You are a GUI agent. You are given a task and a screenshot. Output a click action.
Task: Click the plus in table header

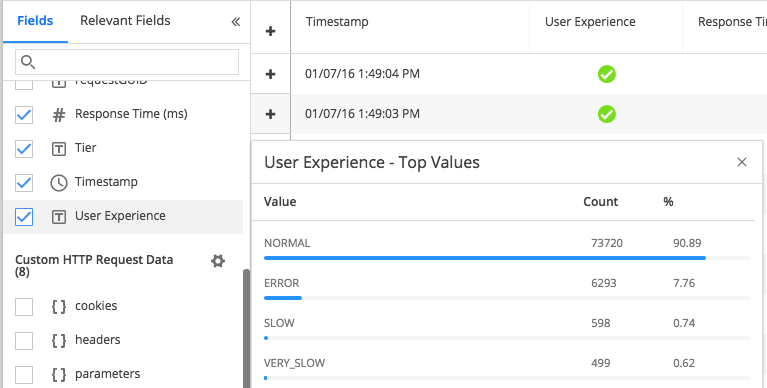(270, 31)
